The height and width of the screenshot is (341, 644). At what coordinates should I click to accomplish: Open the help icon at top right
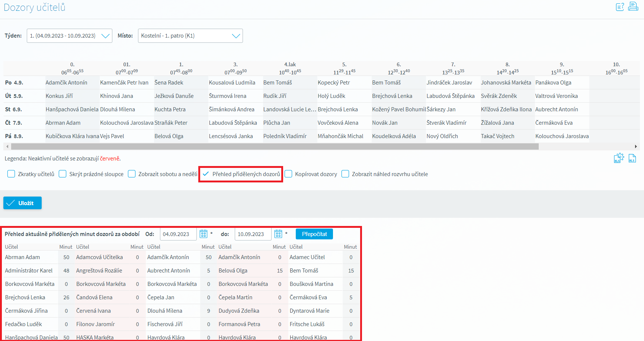coord(620,7)
